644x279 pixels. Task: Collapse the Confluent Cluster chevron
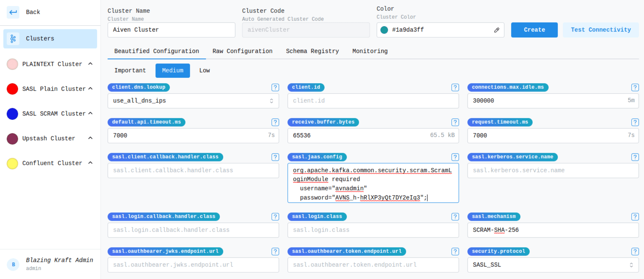click(90, 163)
